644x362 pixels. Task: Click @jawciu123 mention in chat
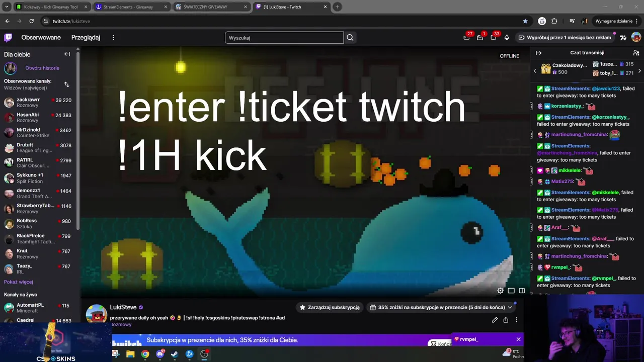point(606,88)
